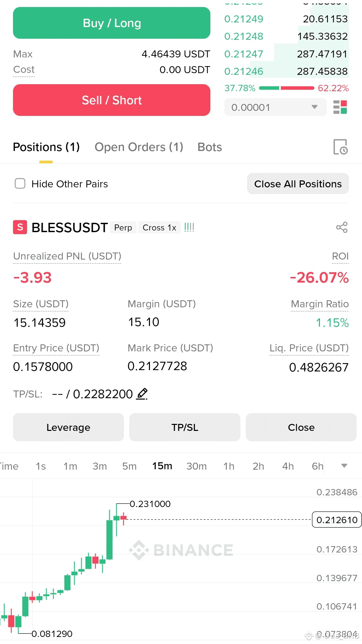Switch to the Open Orders (1) tab

tap(139, 147)
